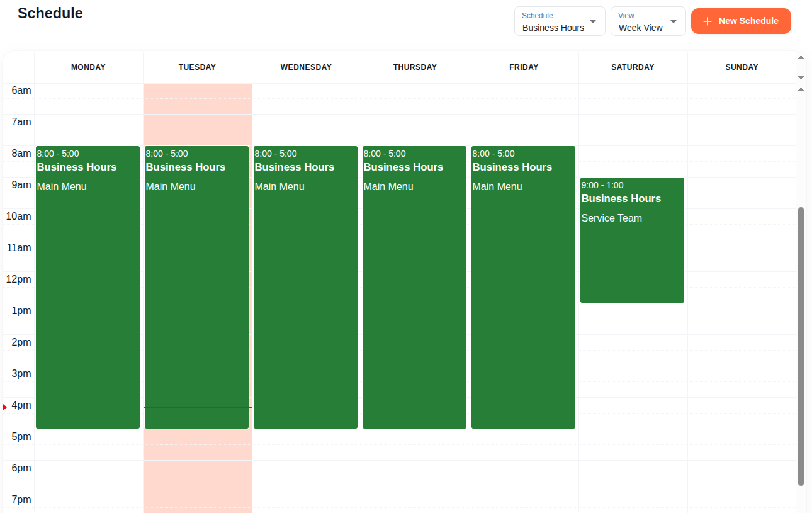Screen dimensions: 812x513
Task: Click the 7pm time label
Action: (21, 500)
